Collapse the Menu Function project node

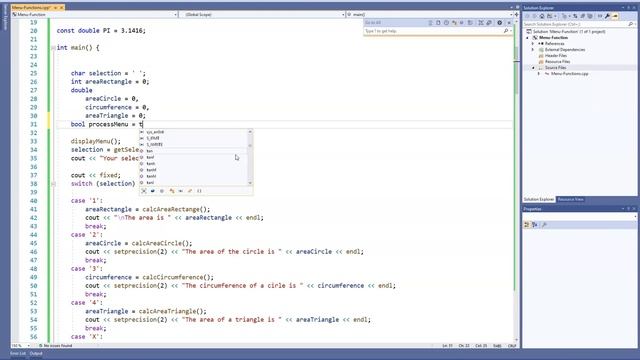pos(527,38)
